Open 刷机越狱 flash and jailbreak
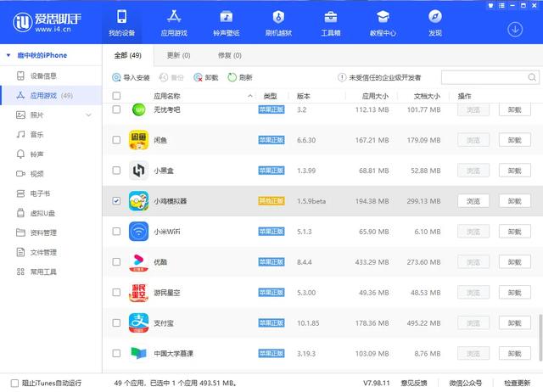 (x=278, y=23)
